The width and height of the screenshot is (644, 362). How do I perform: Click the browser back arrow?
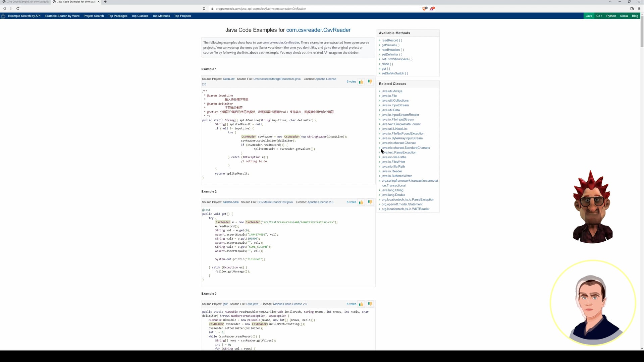(x=5, y=9)
